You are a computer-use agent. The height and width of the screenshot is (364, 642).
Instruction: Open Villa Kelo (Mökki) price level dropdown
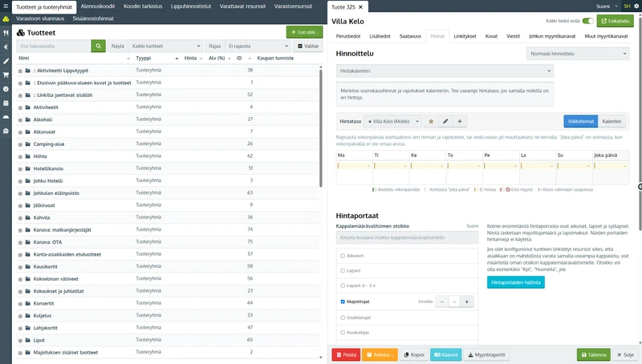(x=392, y=122)
